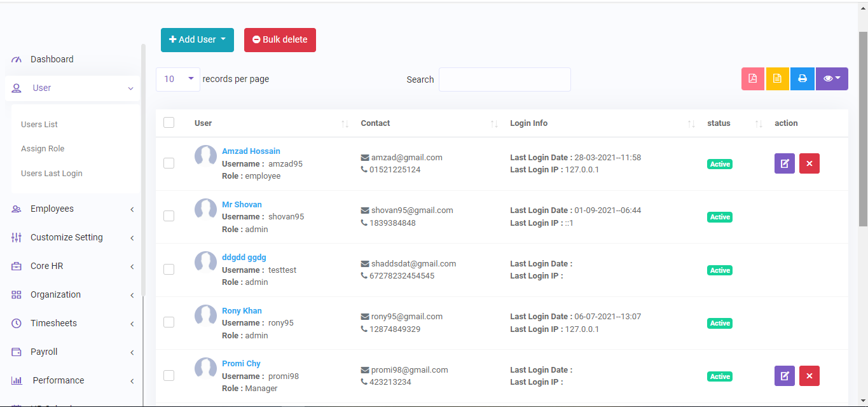
Task: Select the Rony Khan row checkbox
Action: (x=169, y=322)
